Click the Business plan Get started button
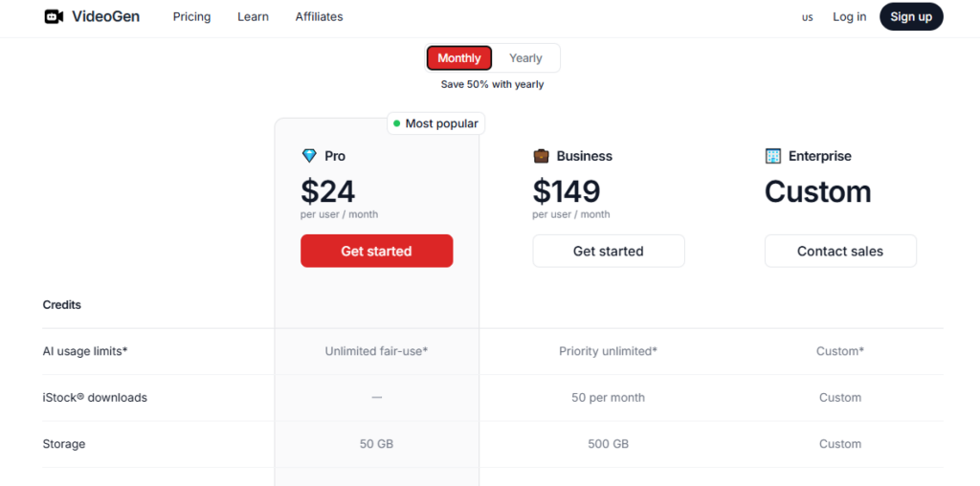The width and height of the screenshot is (980, 486). click(609, 251)
